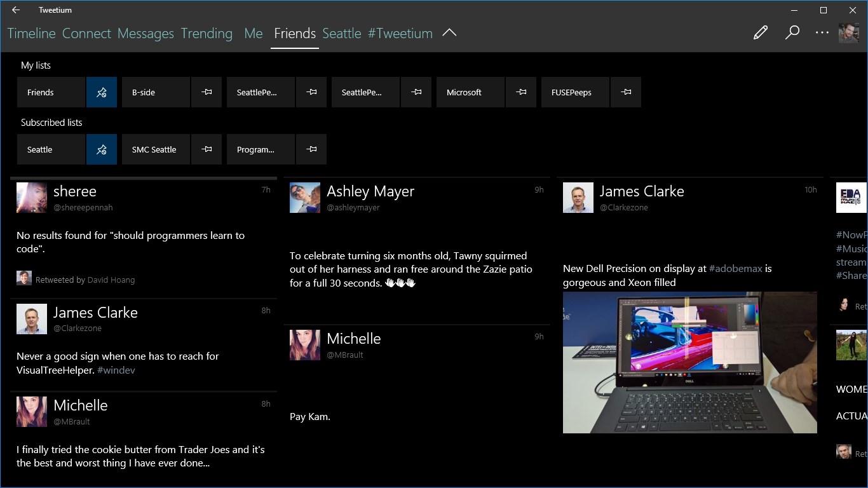Pin the FUSEPeeps list using its pin icon
Screen dimensions: 868x488
point(625,92)
